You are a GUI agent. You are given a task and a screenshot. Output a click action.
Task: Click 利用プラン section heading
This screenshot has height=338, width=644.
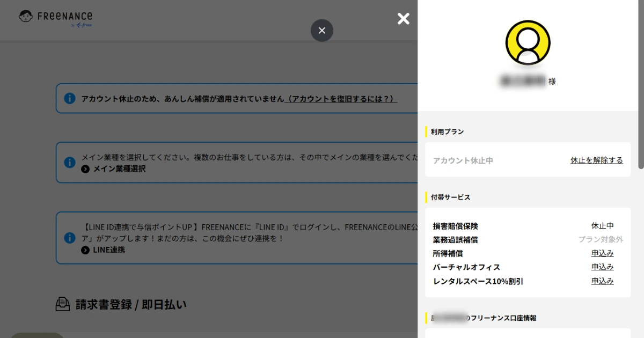pos(448,131)
